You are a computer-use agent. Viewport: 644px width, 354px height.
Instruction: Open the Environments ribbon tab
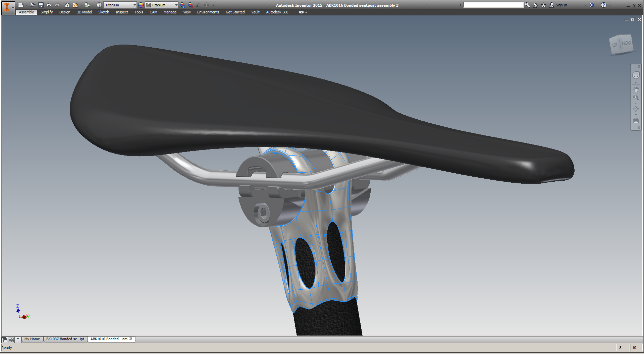click(208, 12)
